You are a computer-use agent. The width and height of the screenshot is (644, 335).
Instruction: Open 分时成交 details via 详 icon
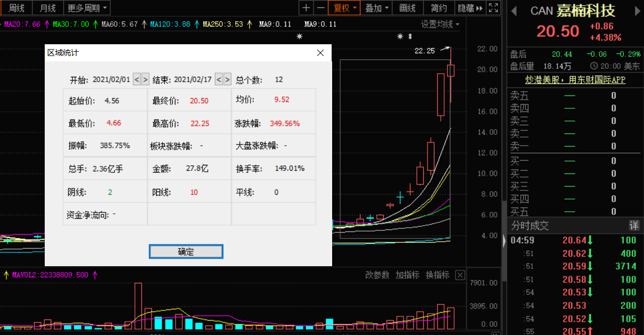click(634, 225)
